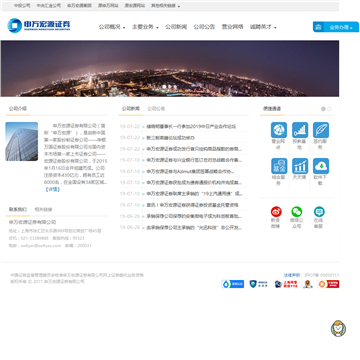Open the Sina Weibo red icon
This screenshot has width=360, height=360.
pyautogui.click(x=276, y=212)
